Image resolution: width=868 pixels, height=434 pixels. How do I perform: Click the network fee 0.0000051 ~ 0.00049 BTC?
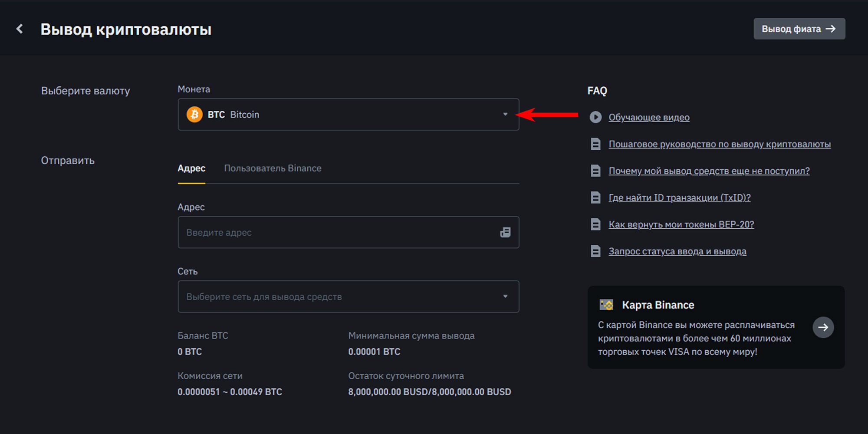click(x=230, y=392)
